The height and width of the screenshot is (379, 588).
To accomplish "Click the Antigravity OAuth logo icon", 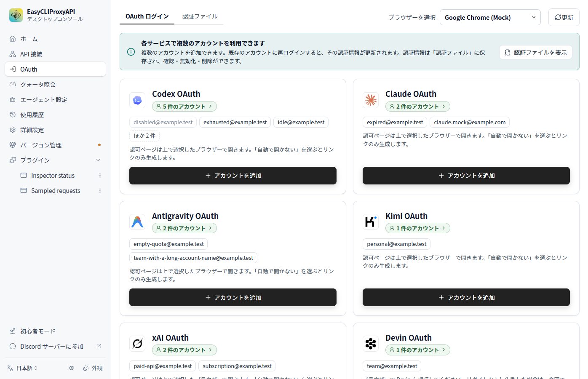I will (137, 222).
